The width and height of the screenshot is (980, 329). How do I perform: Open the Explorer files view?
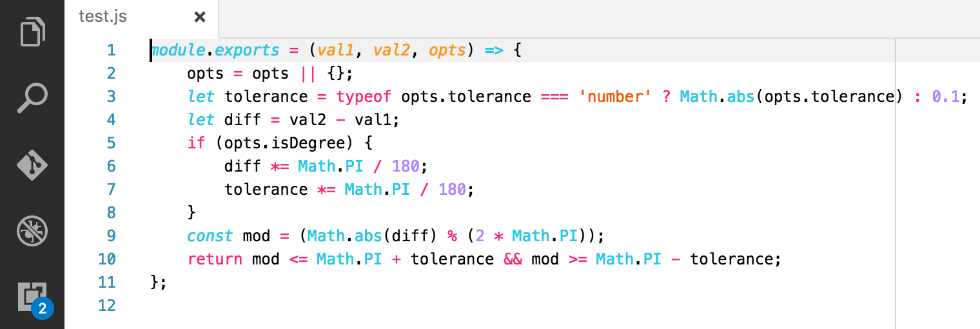point(32,32)
